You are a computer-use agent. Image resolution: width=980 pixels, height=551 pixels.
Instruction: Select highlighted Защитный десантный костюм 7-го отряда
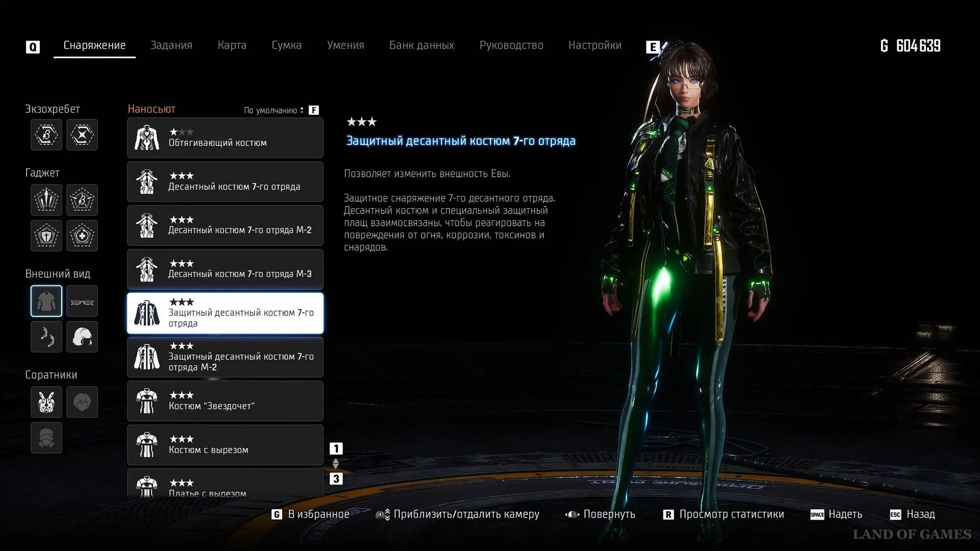pos(225,313)
